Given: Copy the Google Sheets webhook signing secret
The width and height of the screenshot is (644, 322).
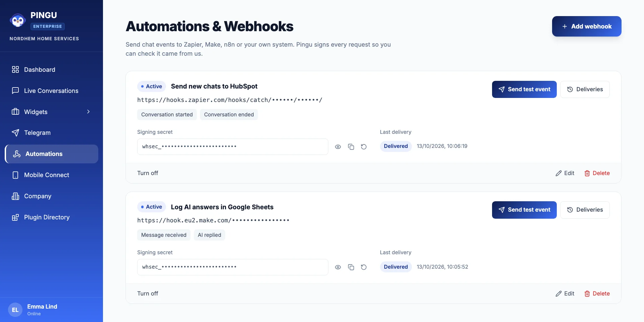Looking at the screenshot, I should [x=351, y=267].
